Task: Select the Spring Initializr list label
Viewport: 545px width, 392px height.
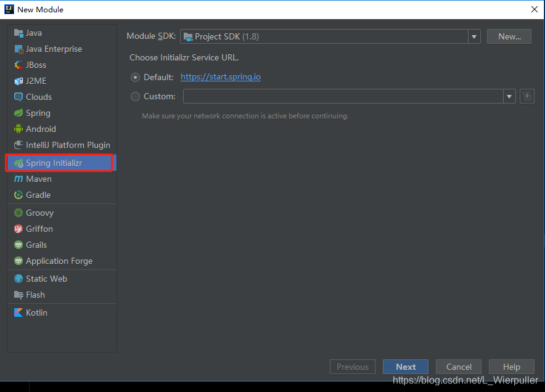Action: [54, 163]
